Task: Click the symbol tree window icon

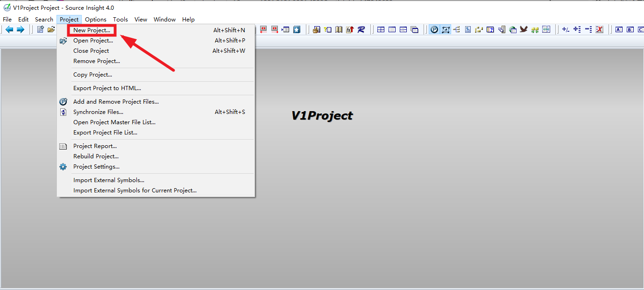Action: (x=457, y=29)
